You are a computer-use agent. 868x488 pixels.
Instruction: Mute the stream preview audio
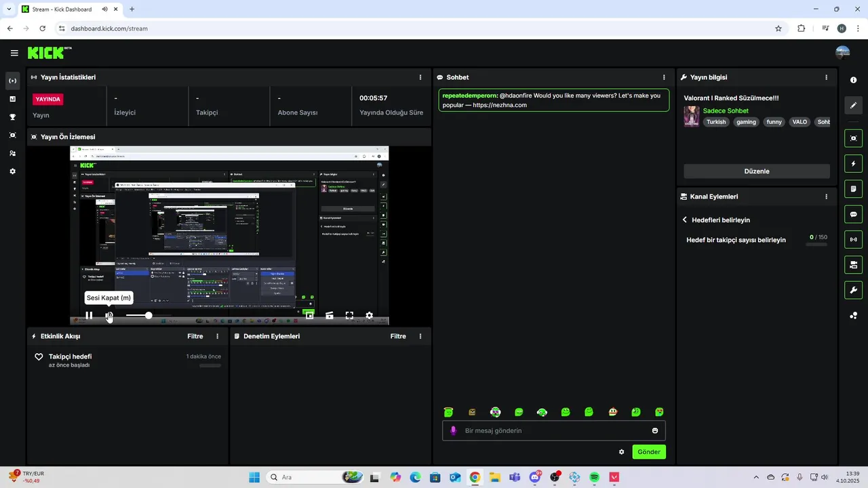pos(109,315)
